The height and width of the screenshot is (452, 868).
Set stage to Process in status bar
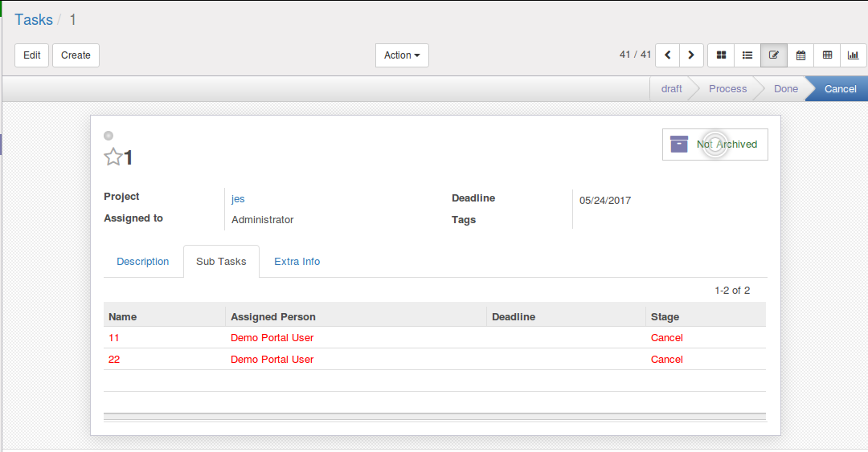coord(727,89)
